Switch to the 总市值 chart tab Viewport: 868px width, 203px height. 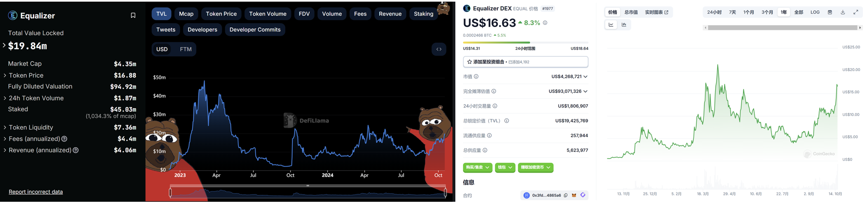click(631, 12)
